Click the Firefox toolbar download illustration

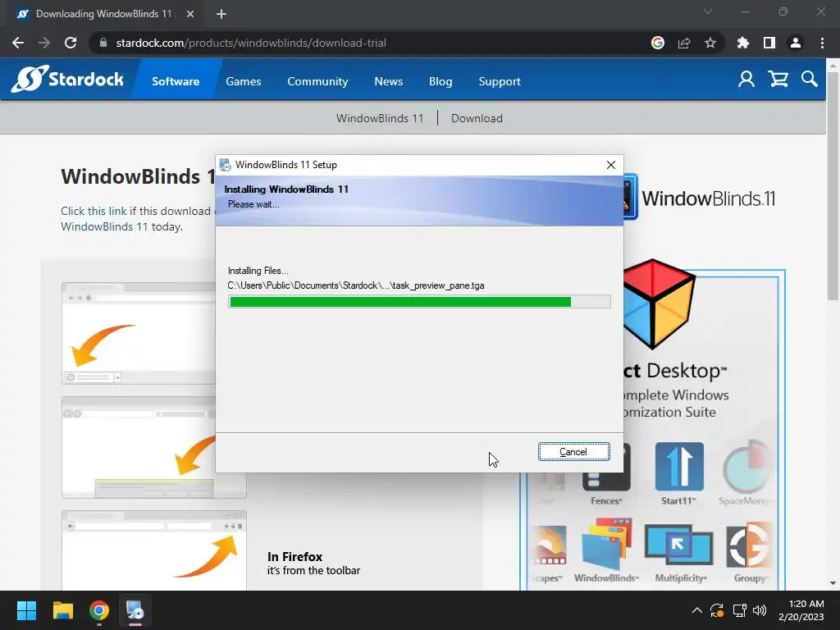coord(153,550)
